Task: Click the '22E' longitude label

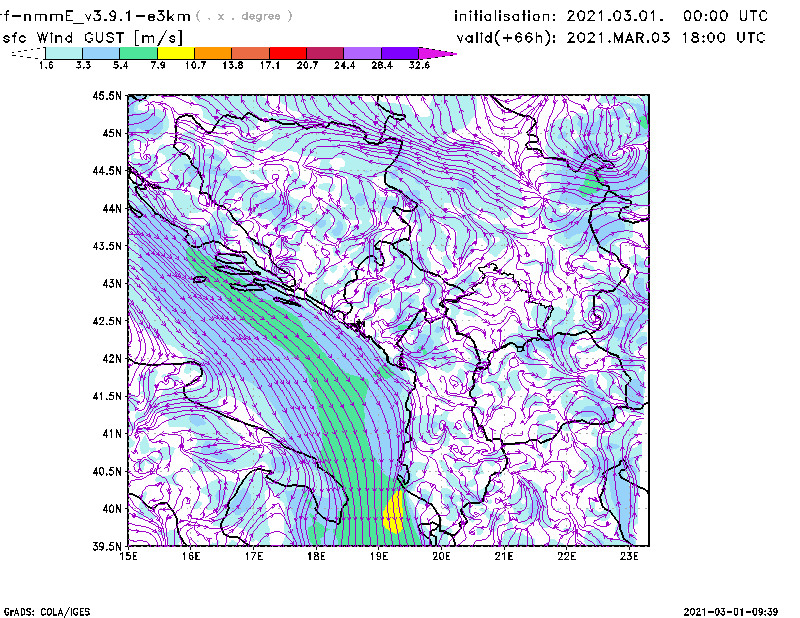Action: coord(566,556)
